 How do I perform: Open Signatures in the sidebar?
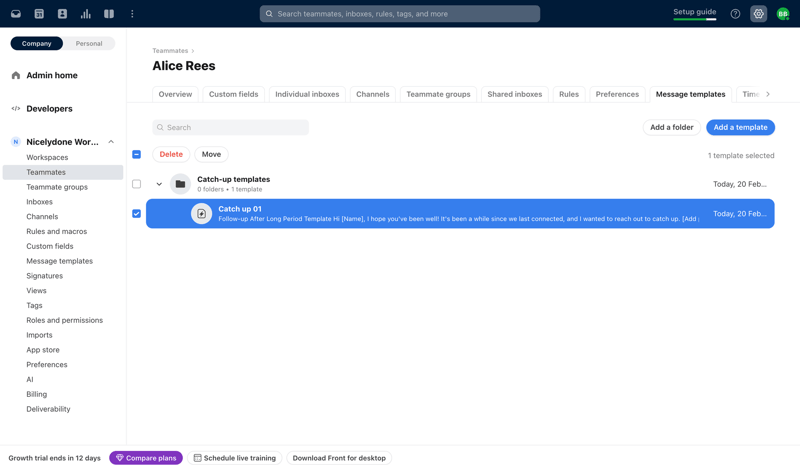(x=44, y=276)
